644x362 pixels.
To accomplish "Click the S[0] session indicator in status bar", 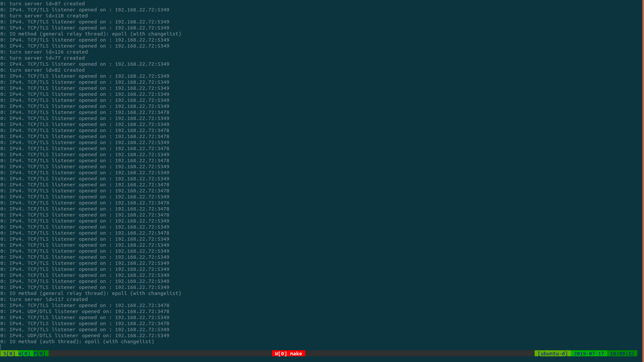I will [9, 354].
